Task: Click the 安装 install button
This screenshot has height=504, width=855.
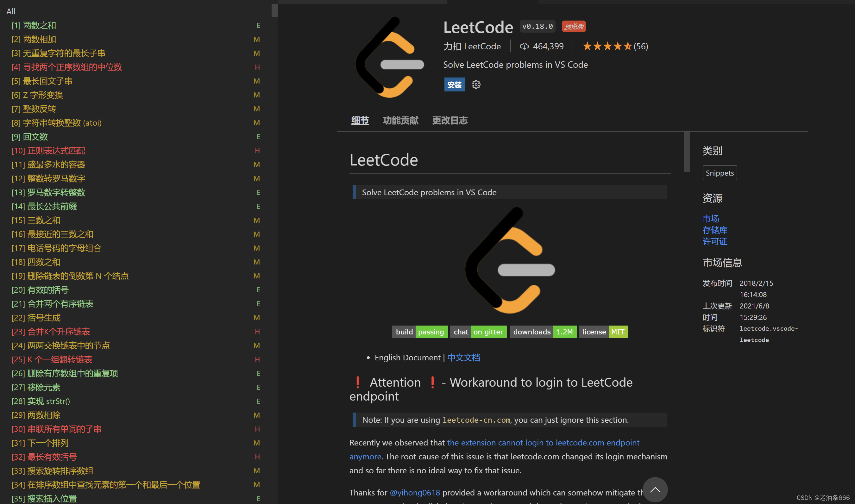Action: click(454, 84)
